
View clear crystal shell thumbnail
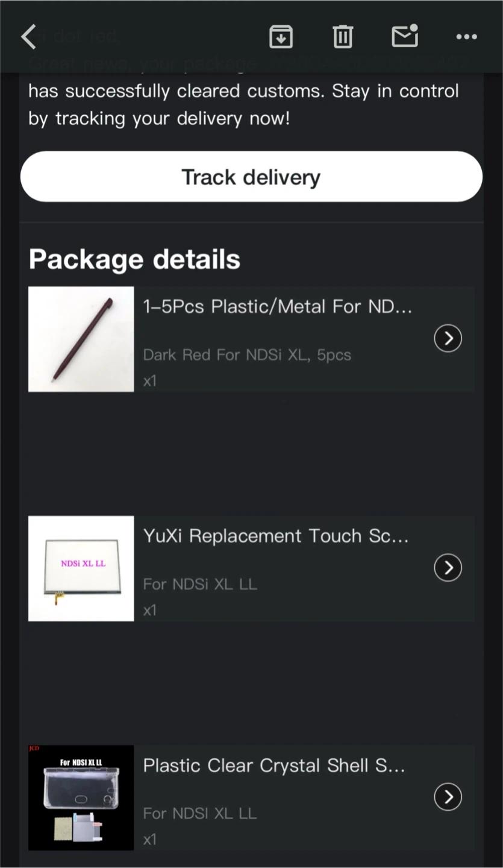81,797
